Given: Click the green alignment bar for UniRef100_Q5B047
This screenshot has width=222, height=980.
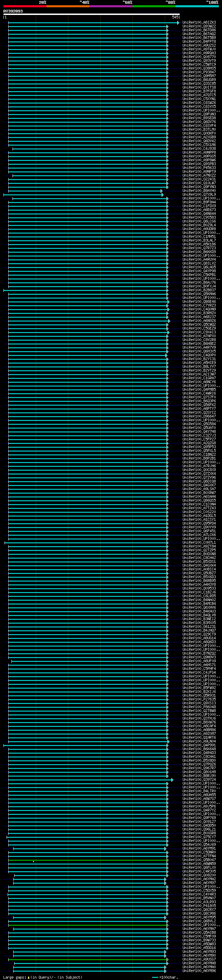Looking at the screenshot, I should tap(88, 860).
